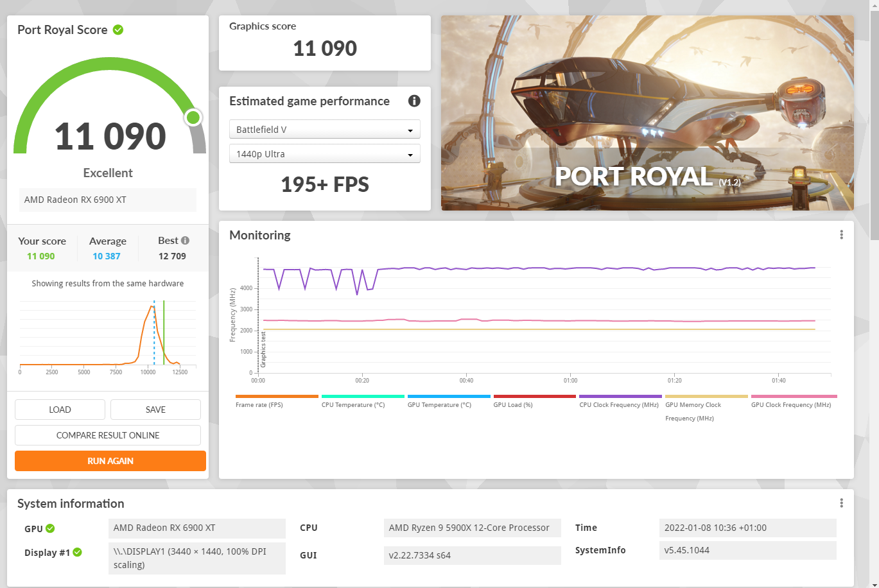
Task: Click the Best score value 12 709
Action: point(172,256)
